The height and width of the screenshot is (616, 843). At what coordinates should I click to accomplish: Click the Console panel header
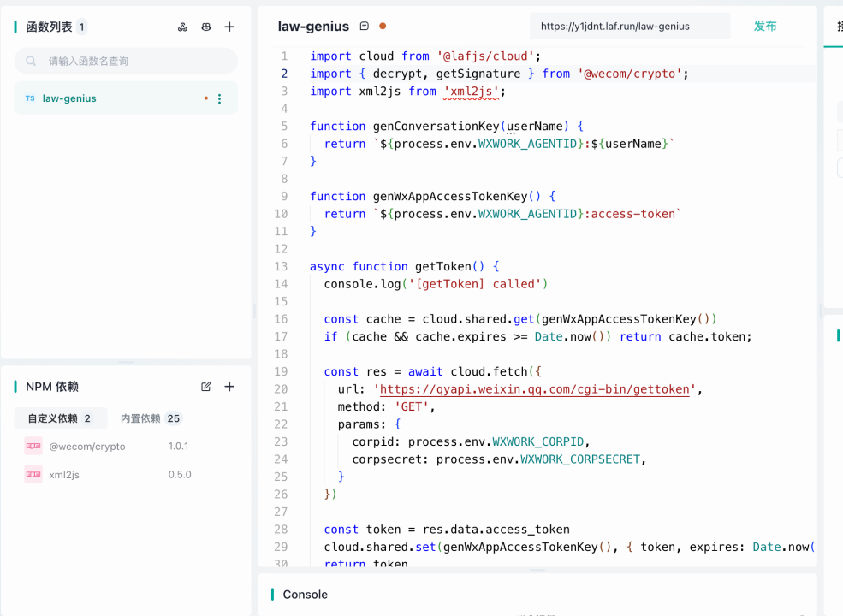306,595
